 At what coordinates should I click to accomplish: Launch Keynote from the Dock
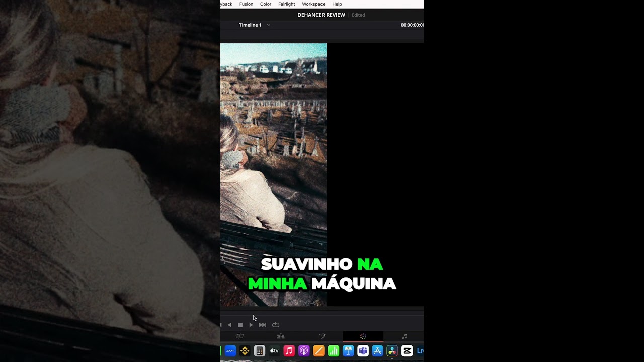pyautogui.click(x=348, y=351)
